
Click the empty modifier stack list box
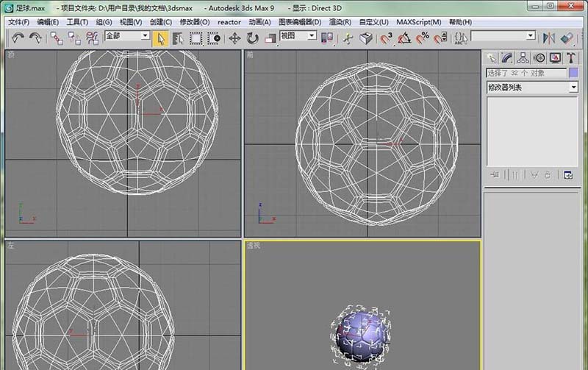[532, 131]
